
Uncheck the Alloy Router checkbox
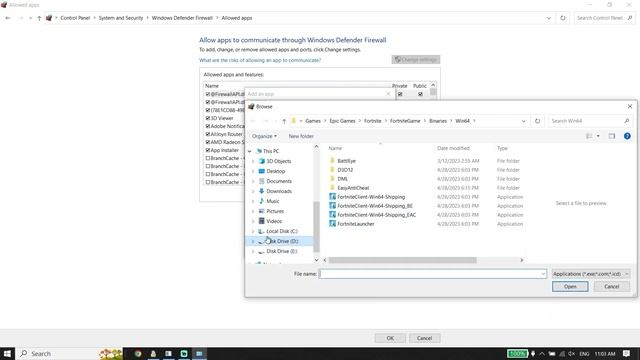click(208, 134)
